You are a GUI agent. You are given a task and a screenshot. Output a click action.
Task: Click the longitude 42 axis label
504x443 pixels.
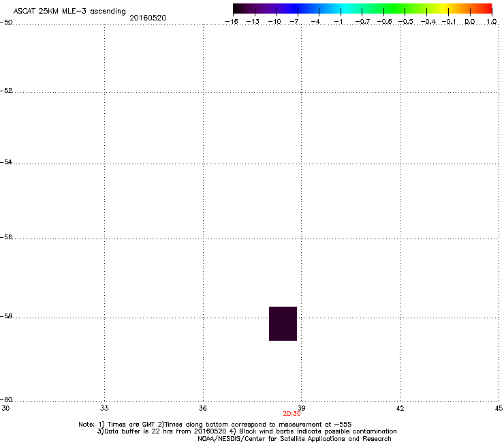(x=400, y=408)
